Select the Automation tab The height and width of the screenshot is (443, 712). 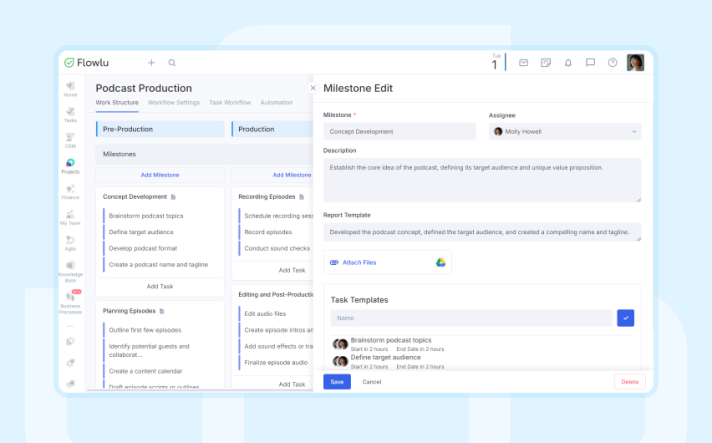click(277, 103)
